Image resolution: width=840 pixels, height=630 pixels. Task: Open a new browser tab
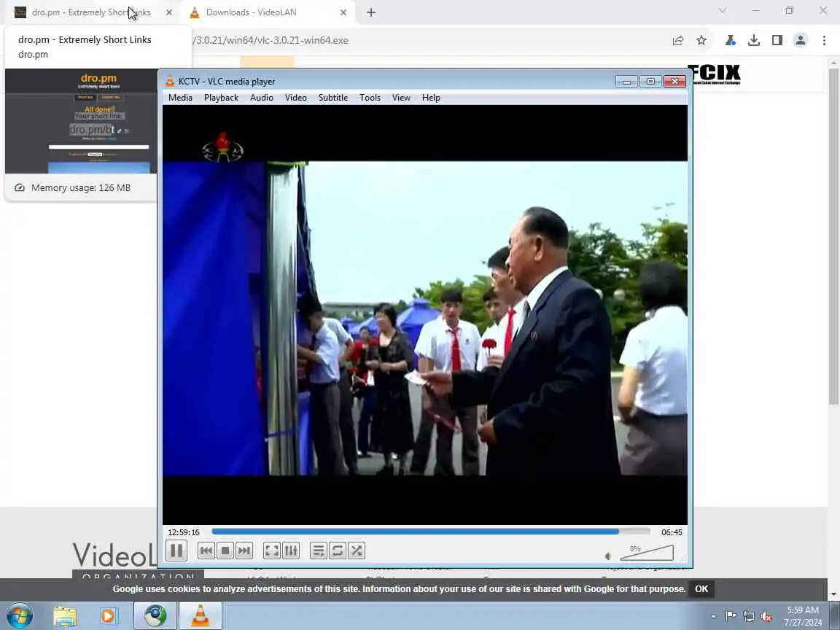[370, 12]
